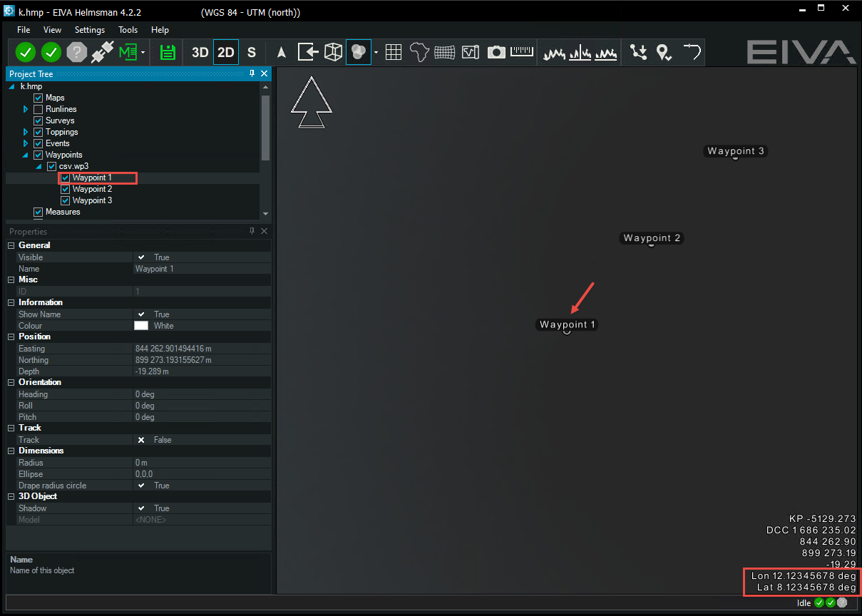Image resolution: width=862 pixels, height=616 pixels.
Task: Toggle the Toppings checkbox
Action: tap(39, 132)
